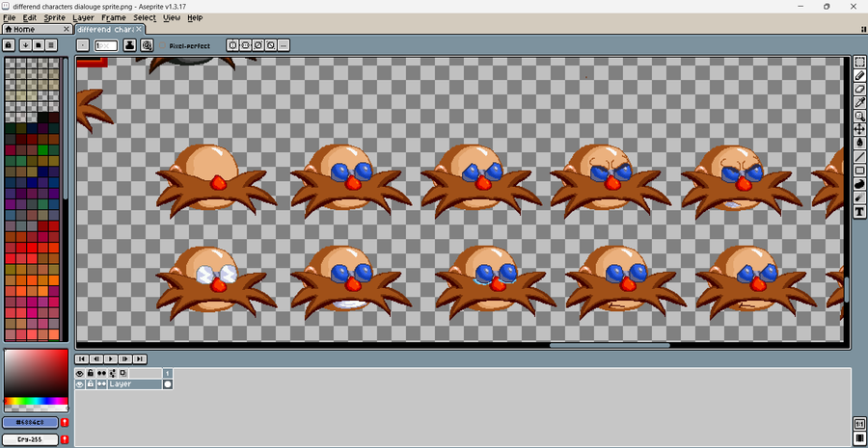Open background color Gry-255 button

click(31, 439)
